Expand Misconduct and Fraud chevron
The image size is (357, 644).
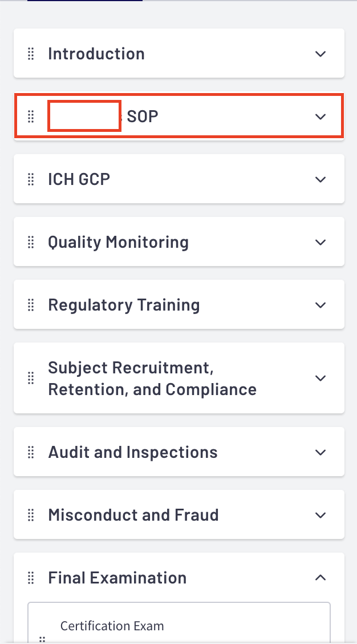point(321,515)
